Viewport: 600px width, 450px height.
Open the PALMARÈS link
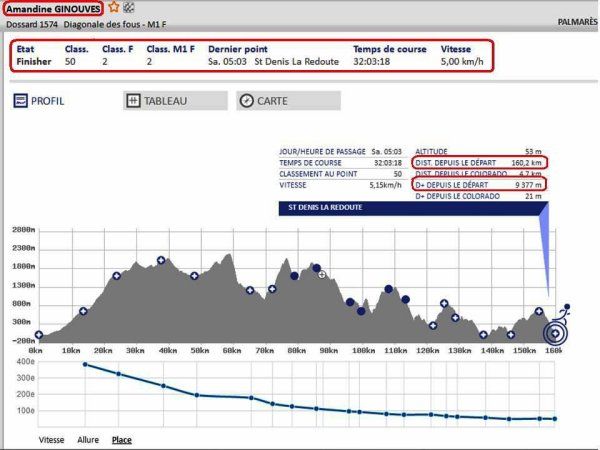(574, 20)
